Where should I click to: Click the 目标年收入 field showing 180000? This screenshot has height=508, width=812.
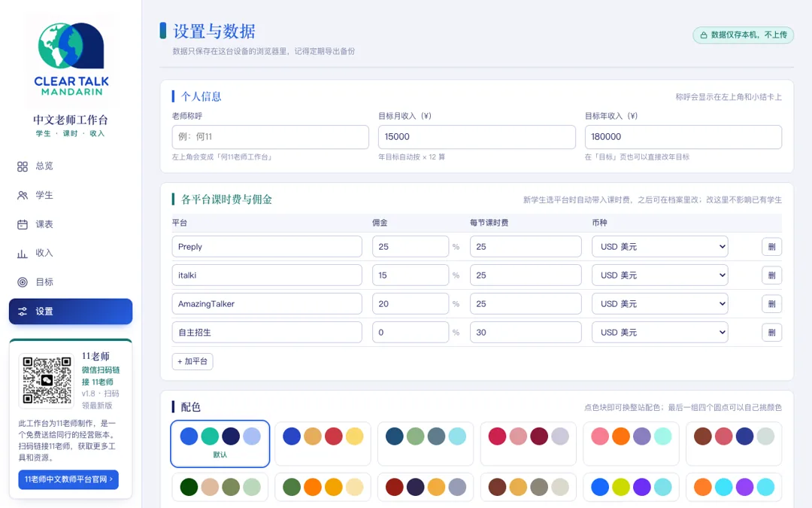click(x=683, y=137)
